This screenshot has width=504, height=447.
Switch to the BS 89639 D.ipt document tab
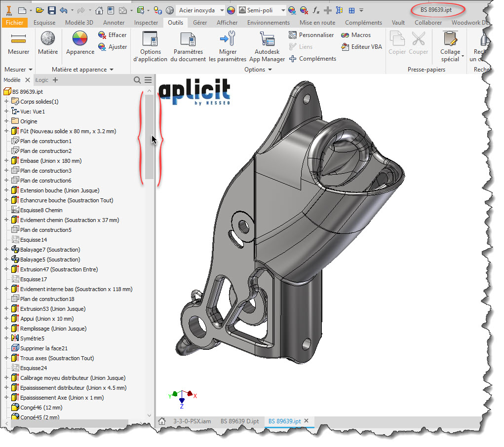click(x=239, y=421)
